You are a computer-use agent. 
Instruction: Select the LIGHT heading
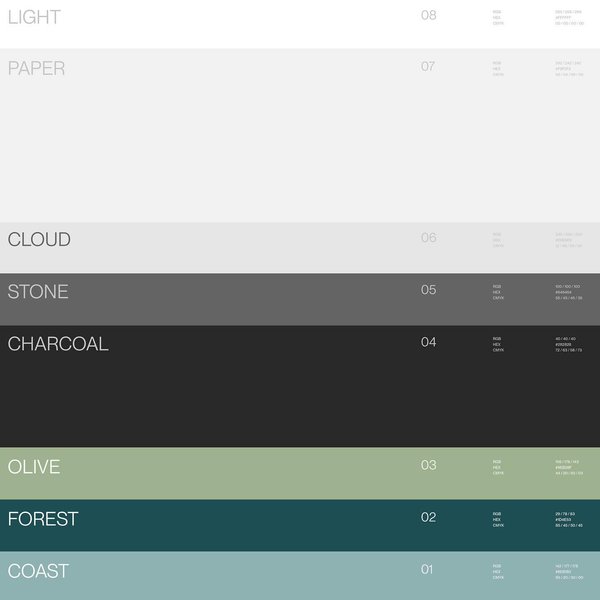click(34, 17)
